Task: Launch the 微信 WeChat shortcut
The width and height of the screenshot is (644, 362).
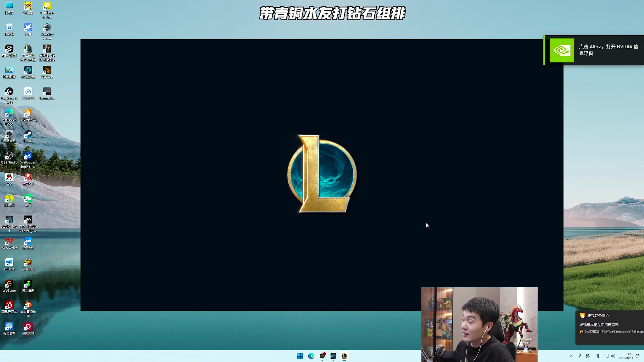Action: (x=28, y=201)
